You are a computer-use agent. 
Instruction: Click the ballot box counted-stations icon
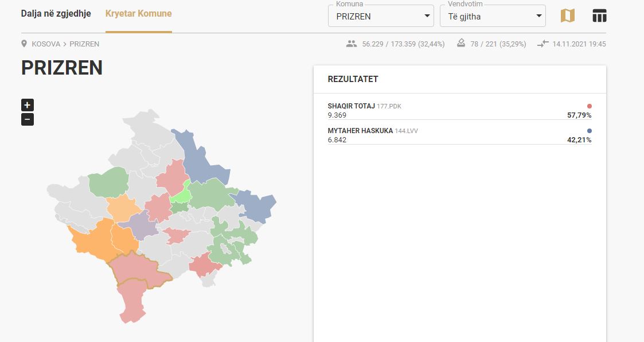point(461,43)
